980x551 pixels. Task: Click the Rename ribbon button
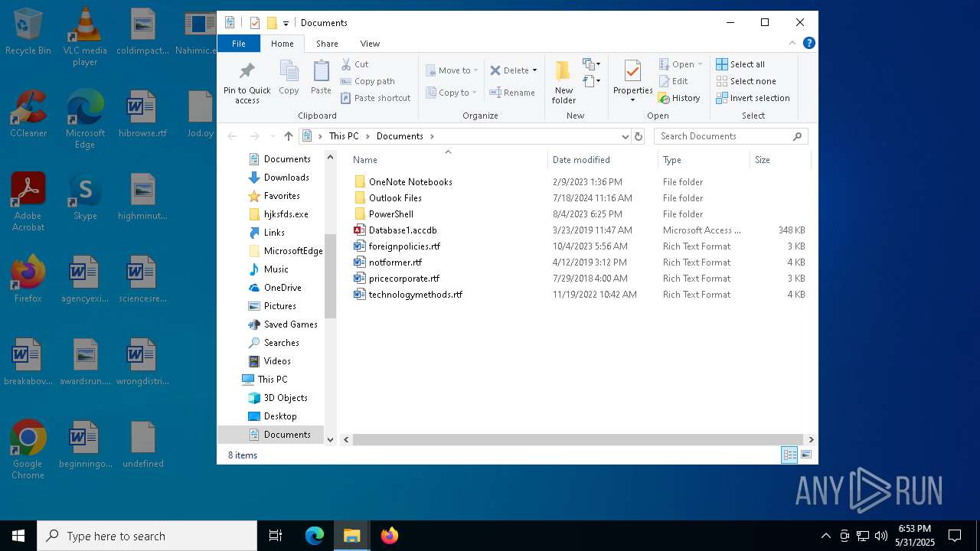[x=512, y=93]
